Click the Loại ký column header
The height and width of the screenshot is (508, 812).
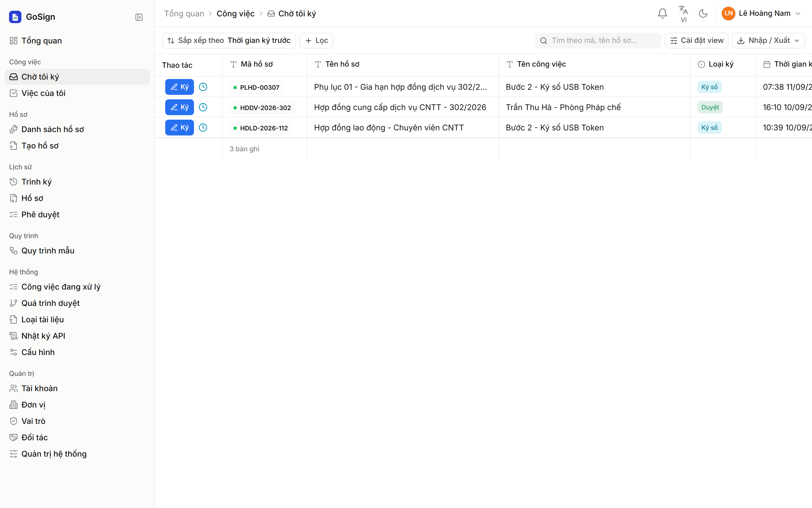723,65
